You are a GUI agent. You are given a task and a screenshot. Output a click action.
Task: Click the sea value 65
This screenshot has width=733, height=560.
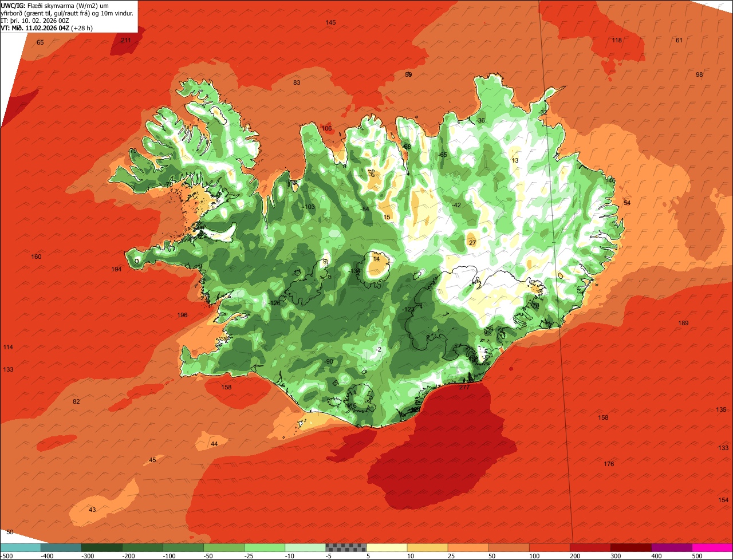click(x=40, y=42)
